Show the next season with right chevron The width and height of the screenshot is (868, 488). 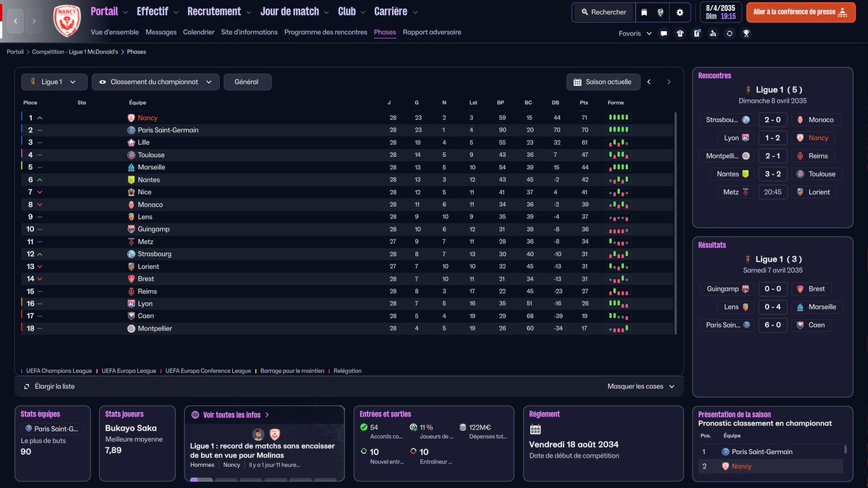tap(669, 82)
